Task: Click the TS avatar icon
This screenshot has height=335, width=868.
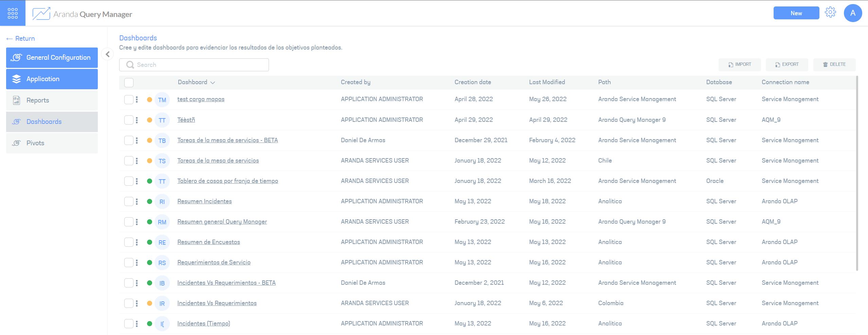Action: 162,161
